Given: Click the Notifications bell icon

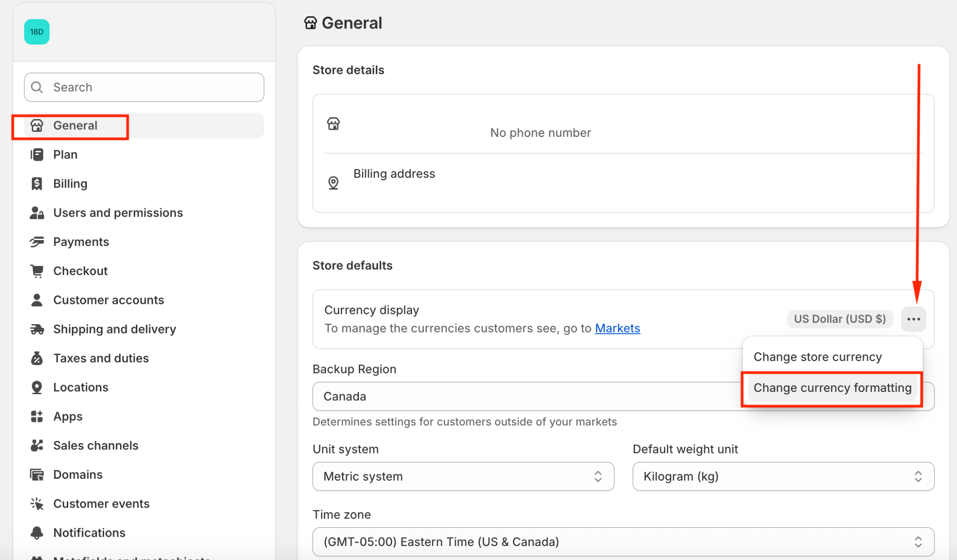Looking at the screenshot, I should click(x=36, y=532).
